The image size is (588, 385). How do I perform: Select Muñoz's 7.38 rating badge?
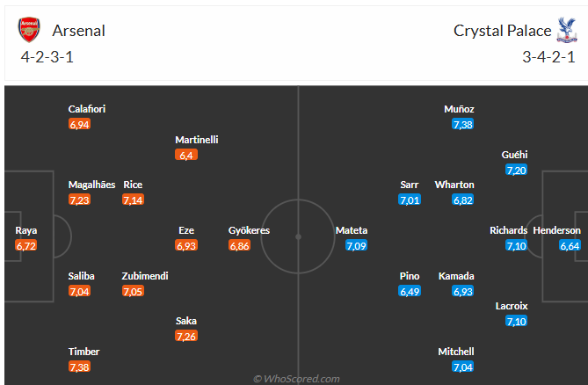click(x=463, y=124)
